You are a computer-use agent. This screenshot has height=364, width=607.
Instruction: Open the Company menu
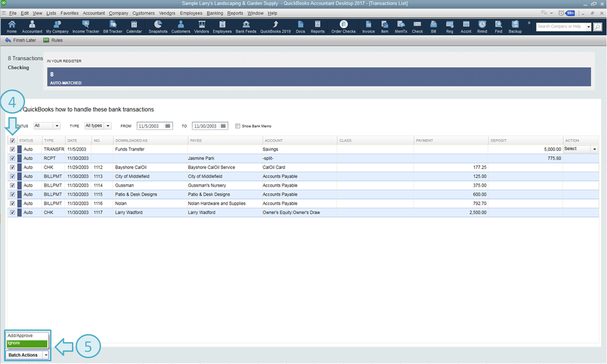point(118,13)
